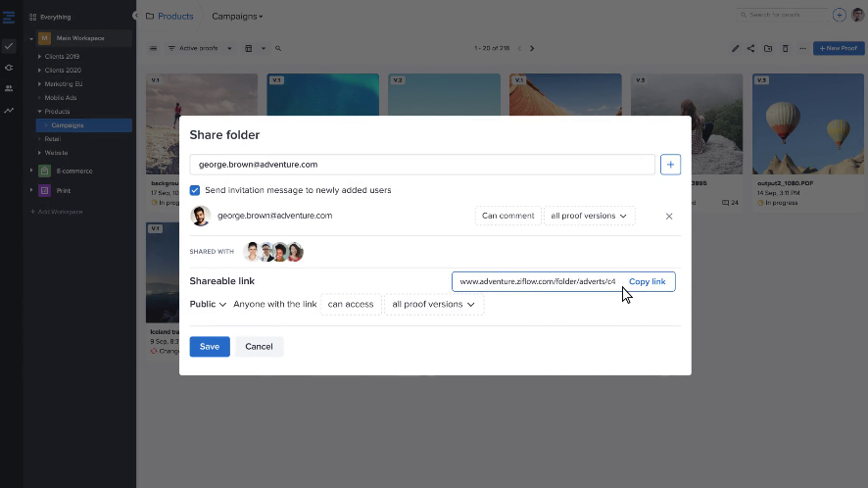Click the Copy link button
The image size is (868, 488).
(x=647, y=282)
